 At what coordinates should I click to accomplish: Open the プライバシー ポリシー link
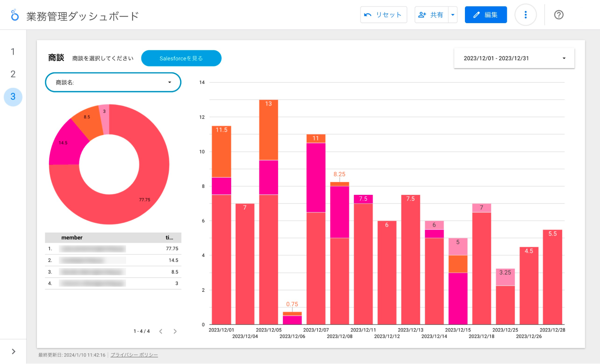[134, 355]
